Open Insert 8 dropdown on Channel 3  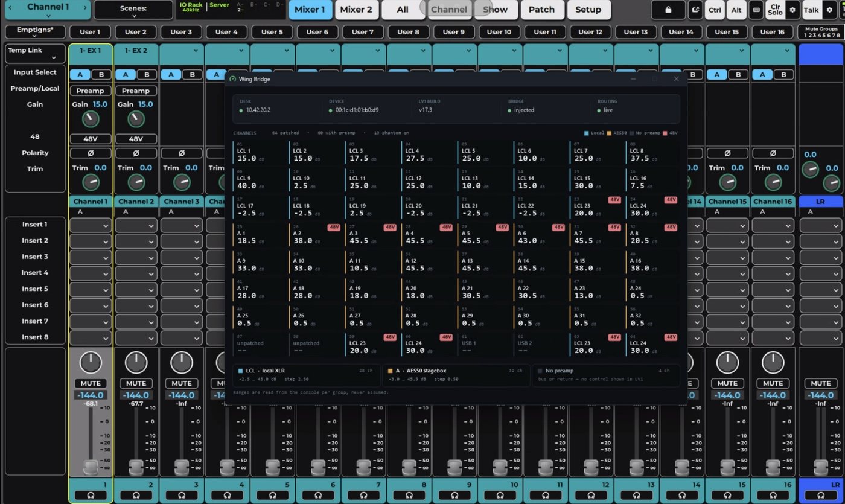[x=182, y=338]
